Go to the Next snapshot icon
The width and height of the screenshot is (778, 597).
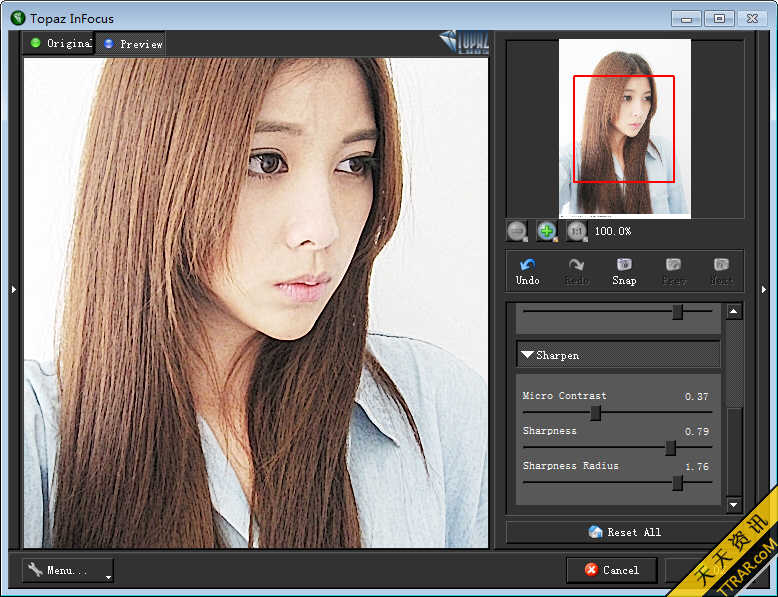(x=721, y=265)
